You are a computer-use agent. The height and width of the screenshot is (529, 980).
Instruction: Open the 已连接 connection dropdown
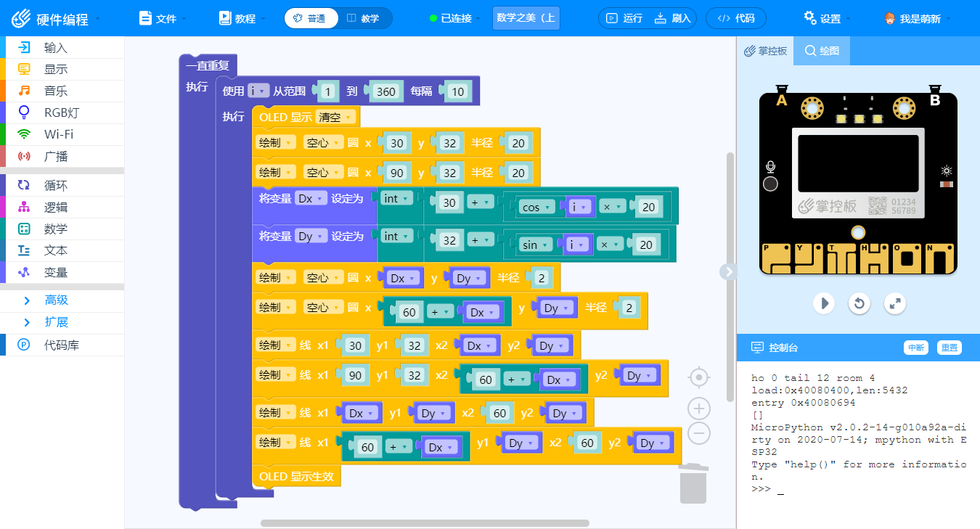click(456, 18)
